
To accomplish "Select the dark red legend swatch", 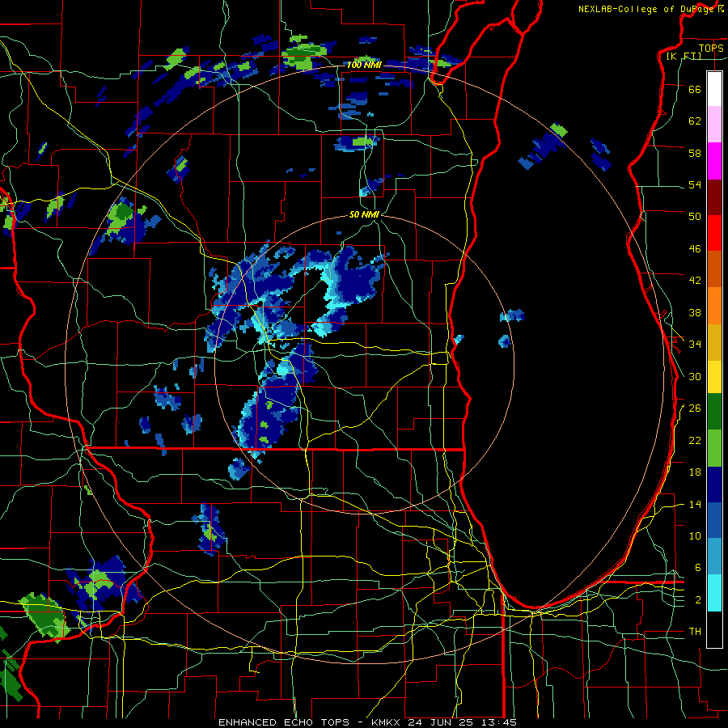I will point(714,197).
